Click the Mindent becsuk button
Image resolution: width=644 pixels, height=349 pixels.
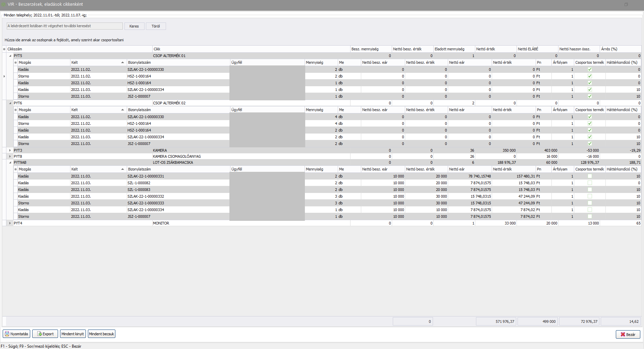coord(101,334)
